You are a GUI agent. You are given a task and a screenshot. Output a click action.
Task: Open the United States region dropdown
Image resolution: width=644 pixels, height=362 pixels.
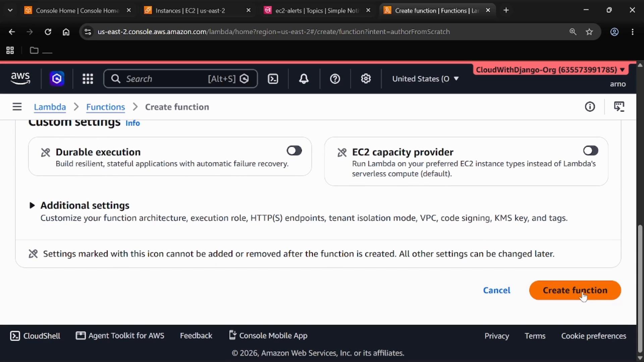click(x=425, y=79)
